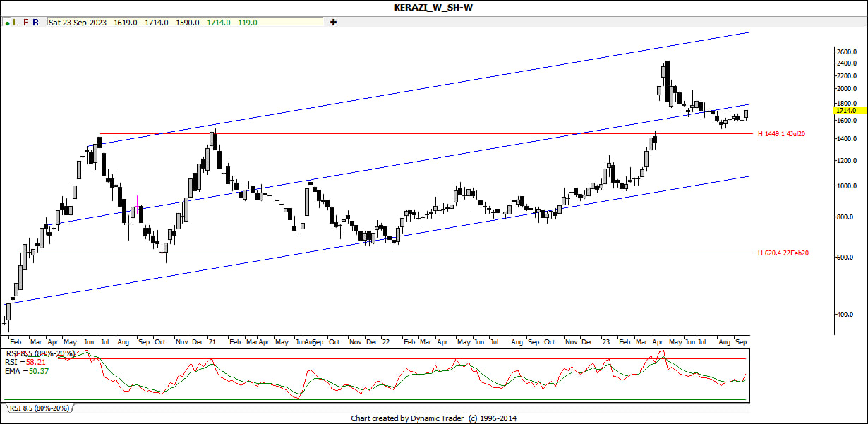Click the yellow 1714.0 current price marker
This screenshot has width=868, height=424.
point(845,111)
